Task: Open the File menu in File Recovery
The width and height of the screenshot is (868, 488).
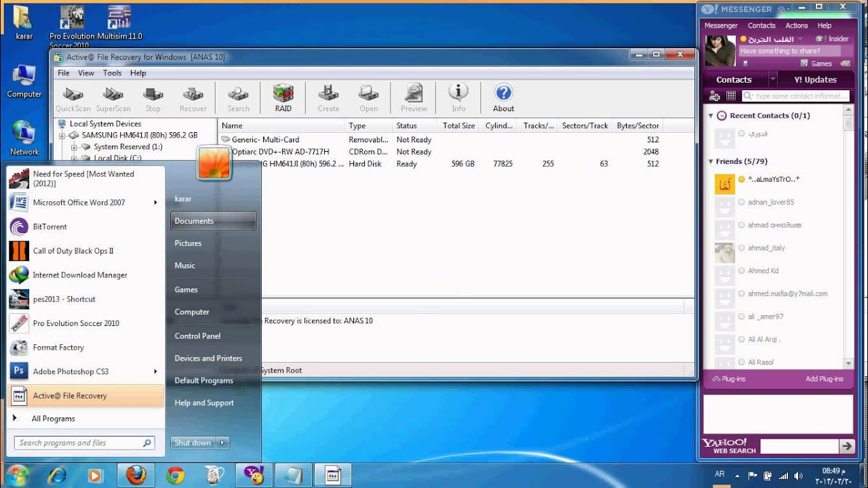Action: coord(64,73)
